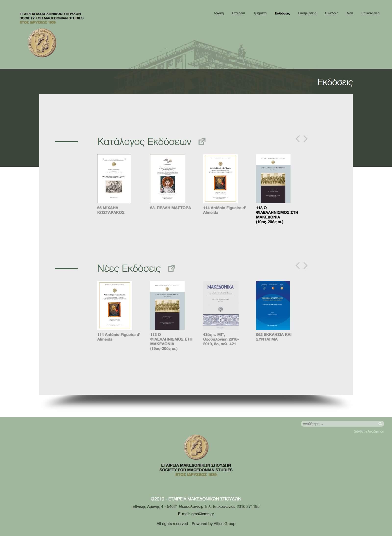Open external link icon beside Κατάλογος Εκδόσεων
Screen dimensions: 392x536
(x=202, y=141)
